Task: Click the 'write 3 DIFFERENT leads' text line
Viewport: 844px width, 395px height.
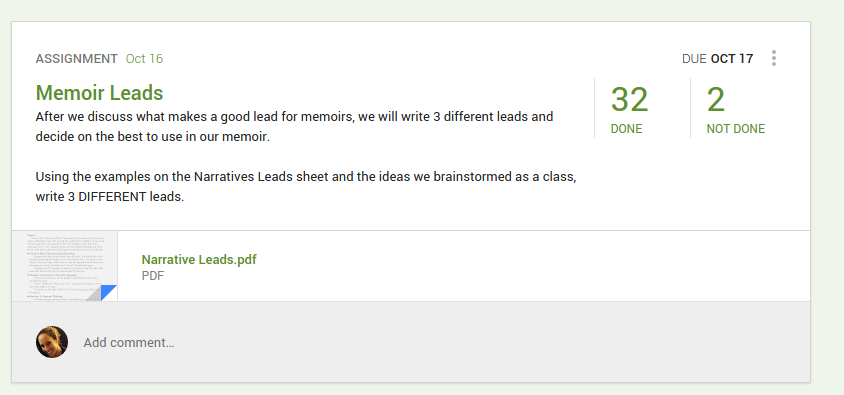Action: (110, 196)
